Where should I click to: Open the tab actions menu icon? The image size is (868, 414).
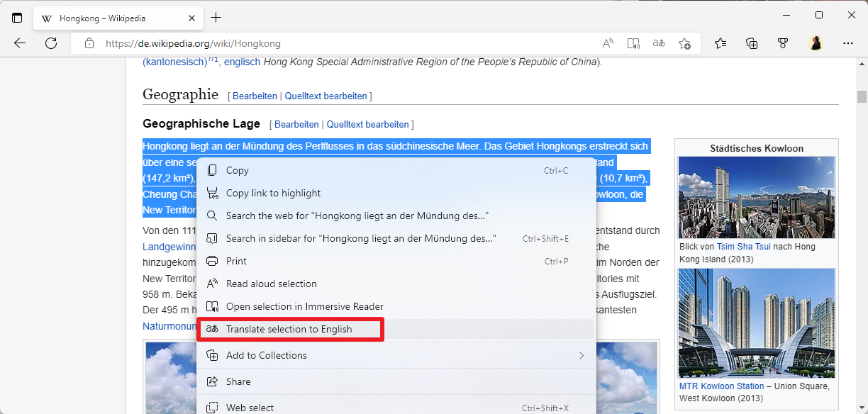17,18
